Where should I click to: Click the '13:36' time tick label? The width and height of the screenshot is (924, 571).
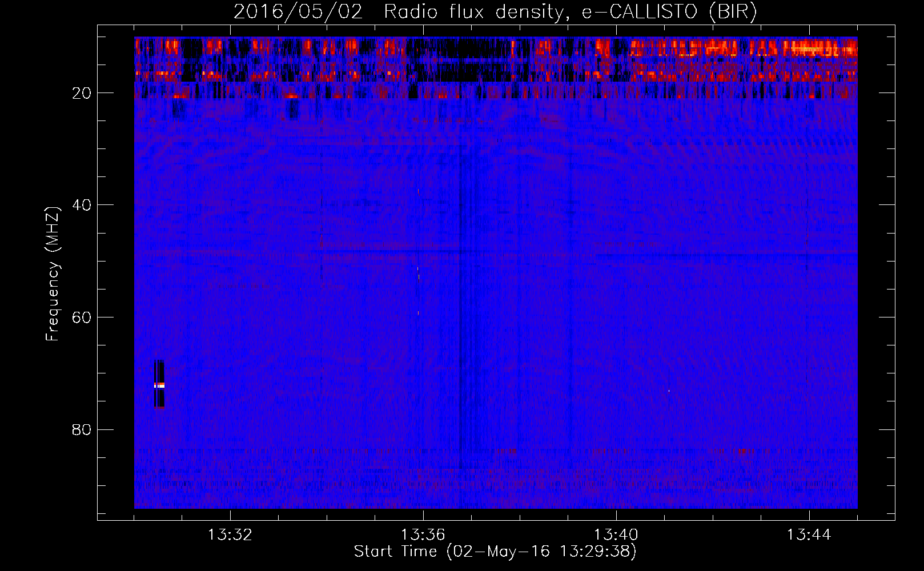coord(423,535)
